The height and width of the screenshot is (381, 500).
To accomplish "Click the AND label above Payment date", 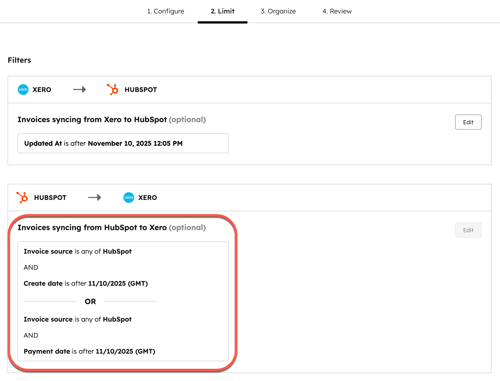I will [x=31, y=335].
